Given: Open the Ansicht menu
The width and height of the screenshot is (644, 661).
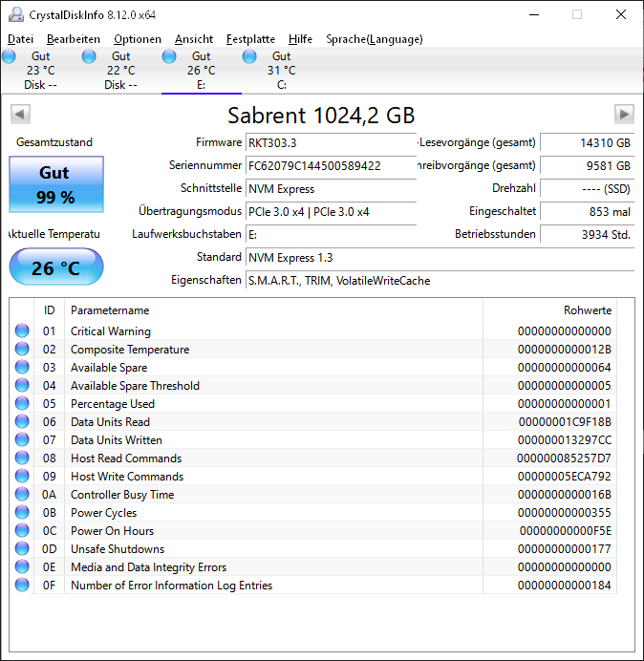Looking at the screenshot, I should 194,39.
